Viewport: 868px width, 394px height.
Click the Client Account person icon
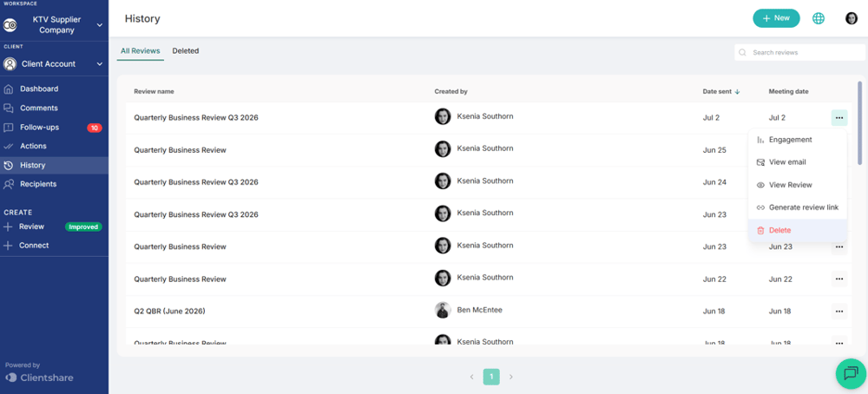pos(10,64)
